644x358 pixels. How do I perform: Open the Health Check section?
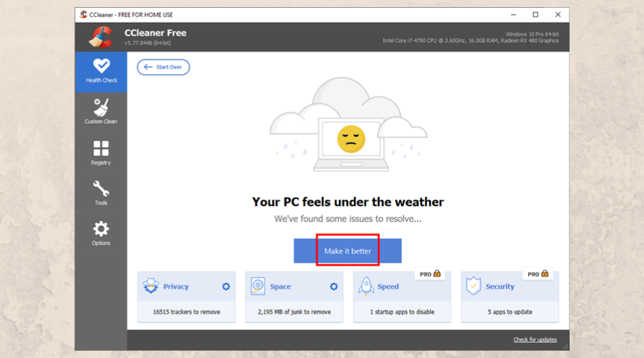point(101,72)
